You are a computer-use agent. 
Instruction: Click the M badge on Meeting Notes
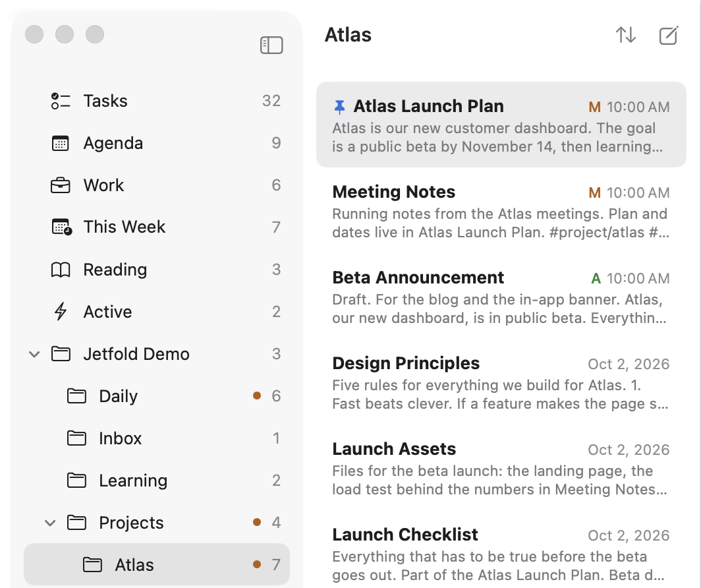click(x=594, y=192)
